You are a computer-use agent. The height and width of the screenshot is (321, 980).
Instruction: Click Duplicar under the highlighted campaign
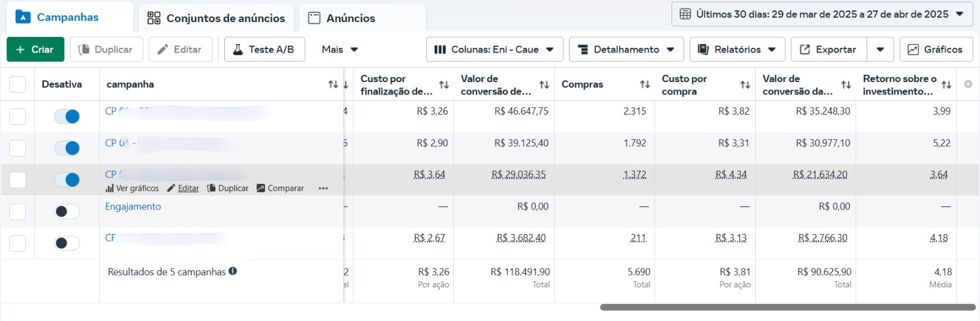[x=228, y=188]
